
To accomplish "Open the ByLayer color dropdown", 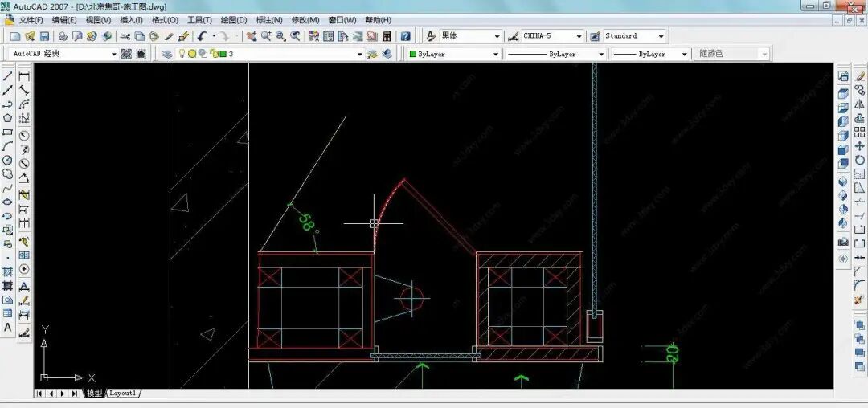I will coord(454,54).
